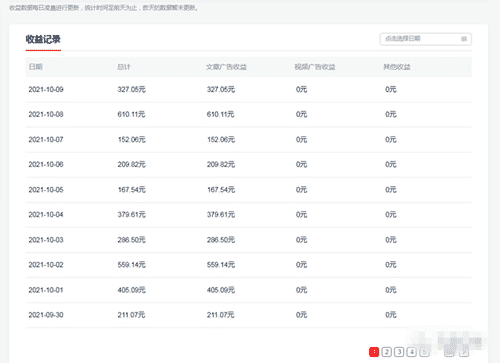Click 视频广告收益 0元 in the 2021-10-02 row
The width and height of the screenshot is (500, 363).
point(301,265)
